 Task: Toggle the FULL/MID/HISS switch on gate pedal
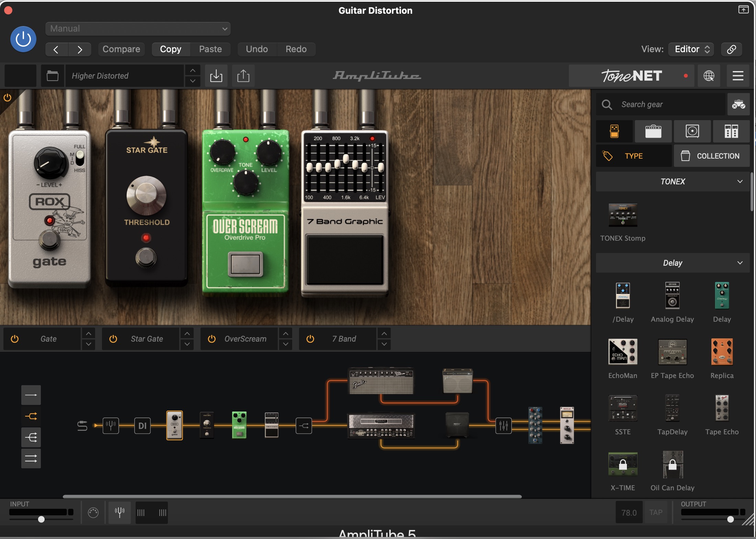79,159
